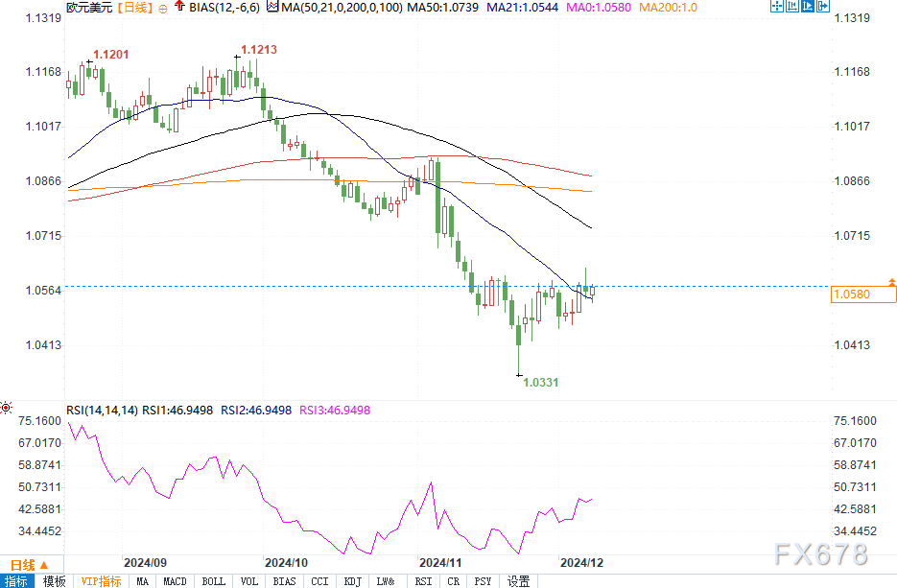Click the 2024/11 date marker

click(440, 563)
